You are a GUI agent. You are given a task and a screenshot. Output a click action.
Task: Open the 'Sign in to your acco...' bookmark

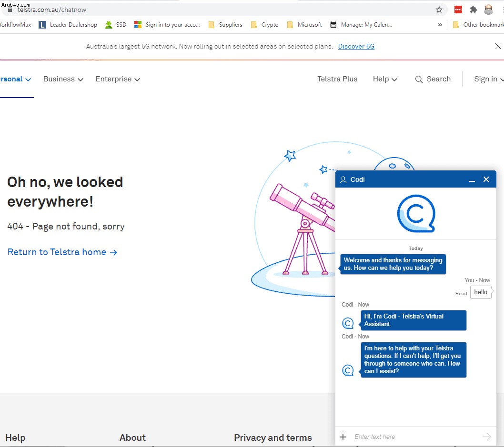point(167,25)
